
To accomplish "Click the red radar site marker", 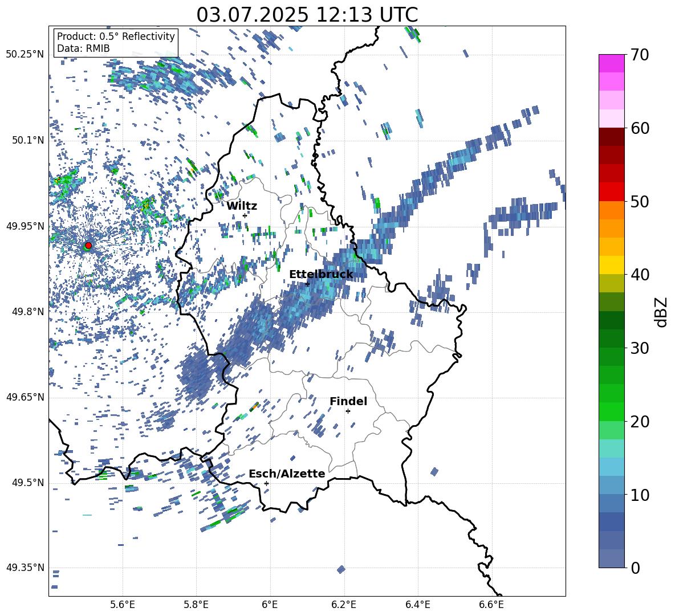I will click(x=88, y=246).
